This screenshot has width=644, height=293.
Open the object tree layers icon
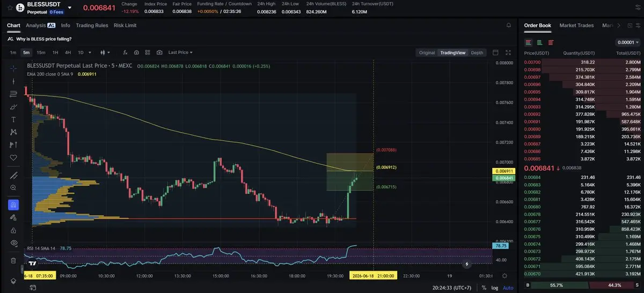(x=13, y=281)
